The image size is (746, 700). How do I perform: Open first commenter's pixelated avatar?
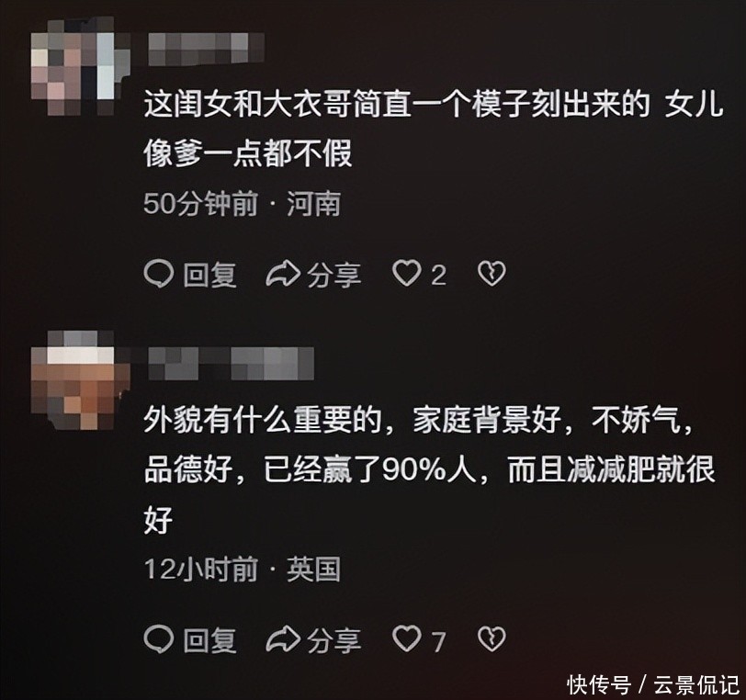(81, 67)
